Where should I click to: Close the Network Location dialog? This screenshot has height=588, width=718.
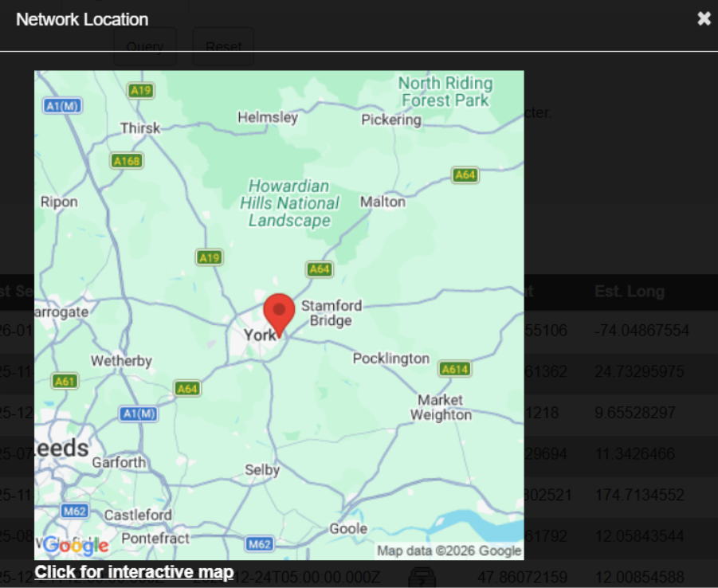(x=704, y=19)
